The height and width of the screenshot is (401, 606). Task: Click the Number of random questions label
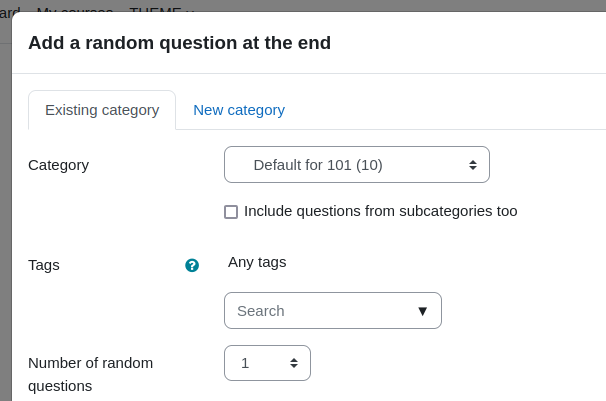[90, 374]
